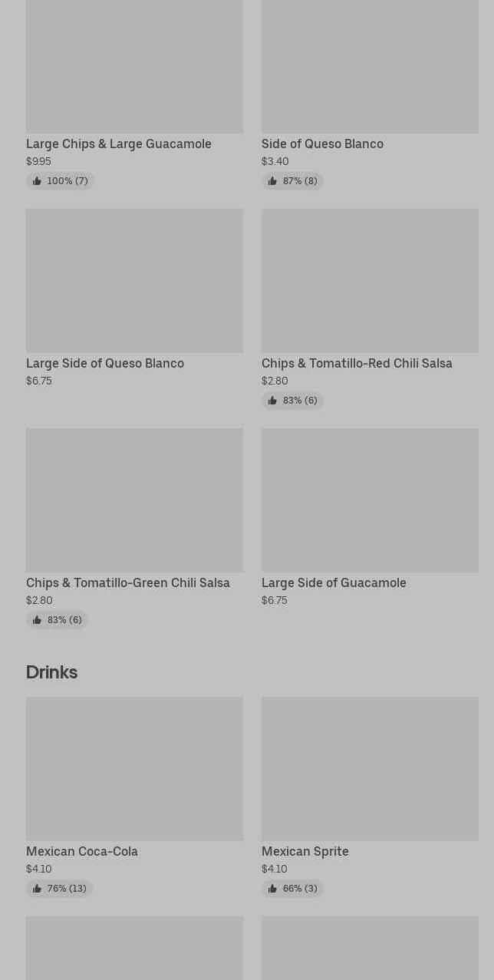Select the Chips & Tomatillo-Green Chili Salsa photo
This screenshot has height=980, width=494.
pyautogui.click(x=134, y=500)
